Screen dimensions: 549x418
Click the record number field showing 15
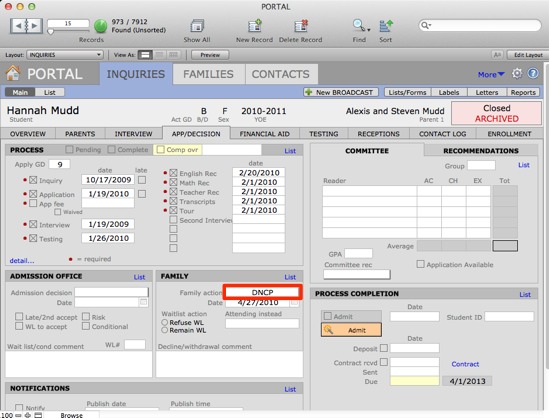coord(68,23)
